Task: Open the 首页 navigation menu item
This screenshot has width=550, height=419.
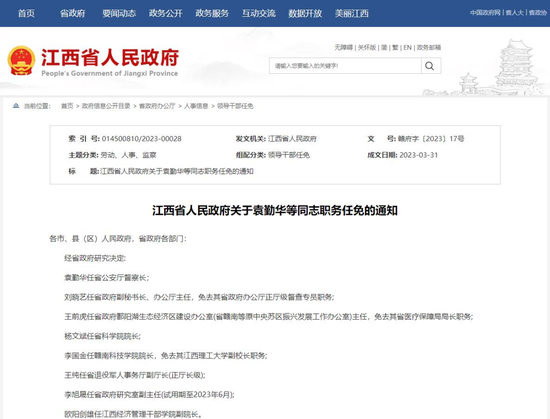Action: click(x=26, y=13)
